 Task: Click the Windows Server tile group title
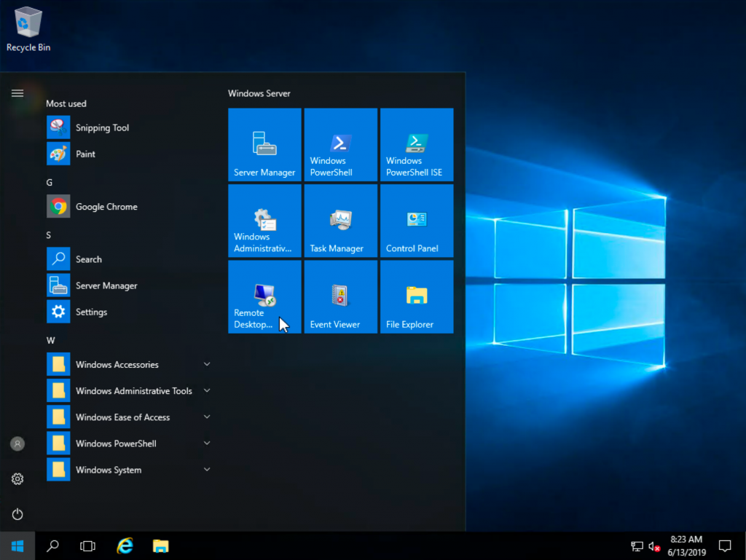click(x=259, y=94)
